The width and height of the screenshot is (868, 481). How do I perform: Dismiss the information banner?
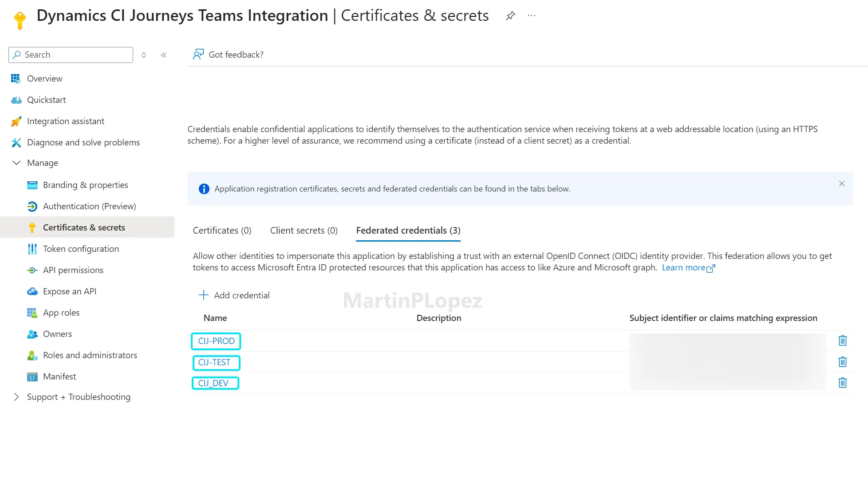tap(842, 184)
